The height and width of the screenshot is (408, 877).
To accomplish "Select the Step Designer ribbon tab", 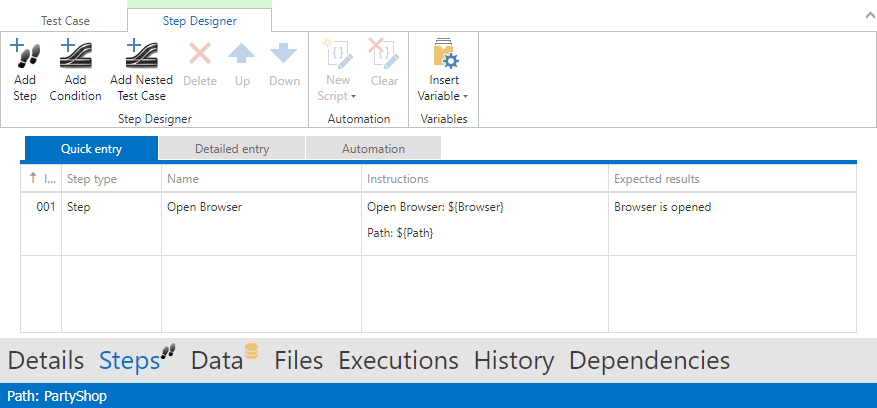I will 199,20.
